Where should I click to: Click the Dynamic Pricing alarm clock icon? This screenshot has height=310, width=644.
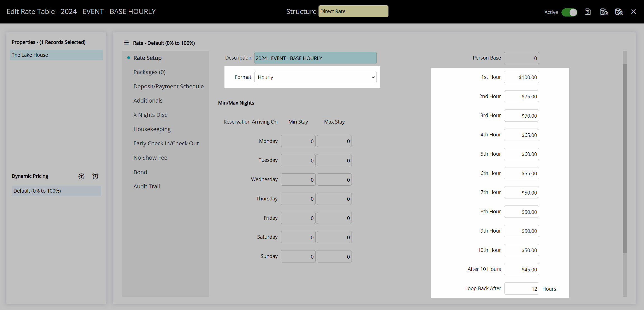(95, 176)
